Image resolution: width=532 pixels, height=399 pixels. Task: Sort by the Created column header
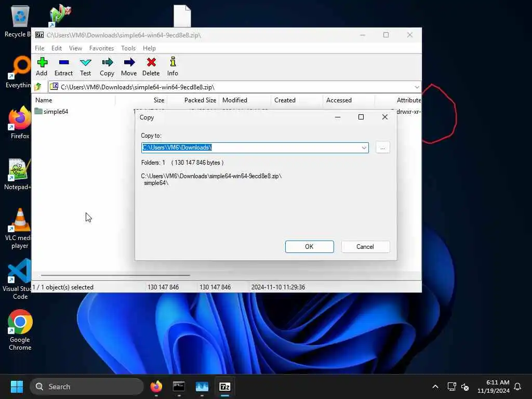point(297,100)
